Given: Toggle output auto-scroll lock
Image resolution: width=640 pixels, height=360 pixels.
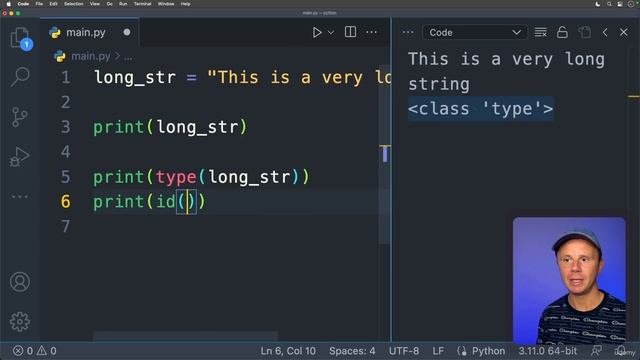Looking at the screenshot, I should tap(562, 32).
